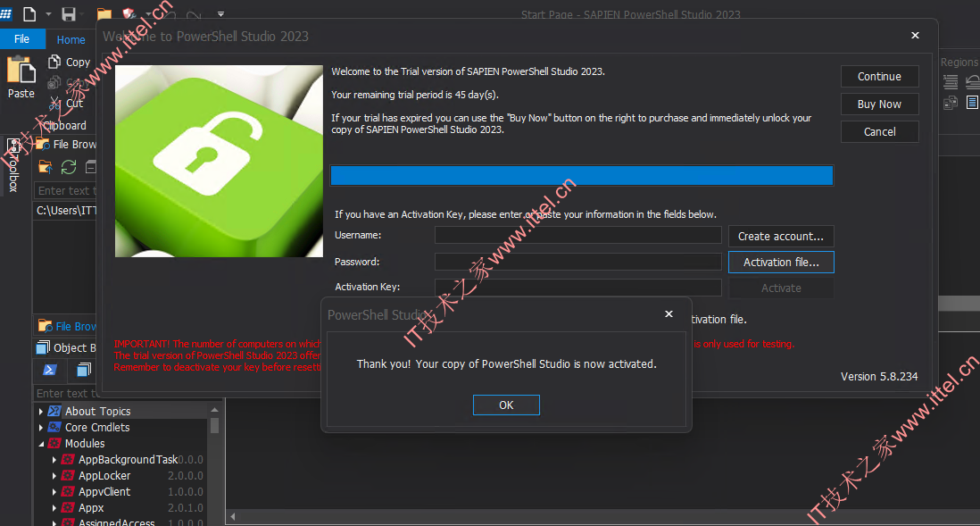Click the Object Browser panel header
Screen dimensions: 980x526
(x=66, y=347)
